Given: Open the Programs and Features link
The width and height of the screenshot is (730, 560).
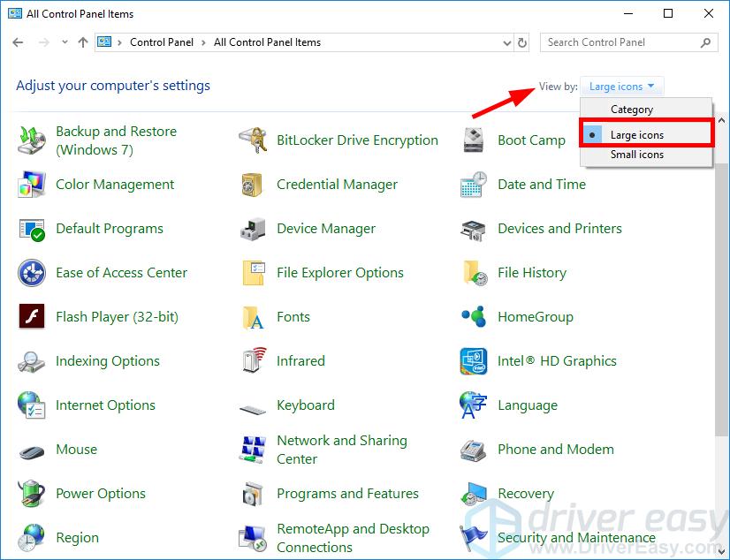Looking at the screenshot, I should click(x=348, y=494).
